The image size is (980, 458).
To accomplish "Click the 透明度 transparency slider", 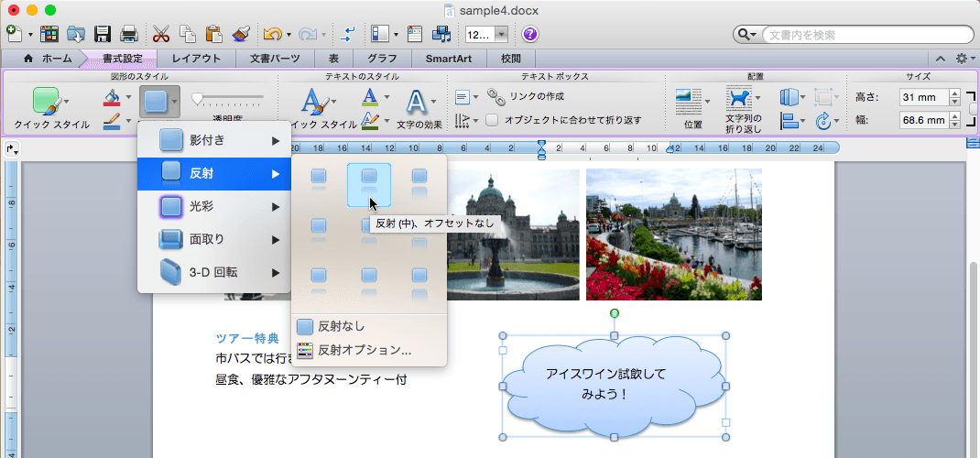I will 227,96.
